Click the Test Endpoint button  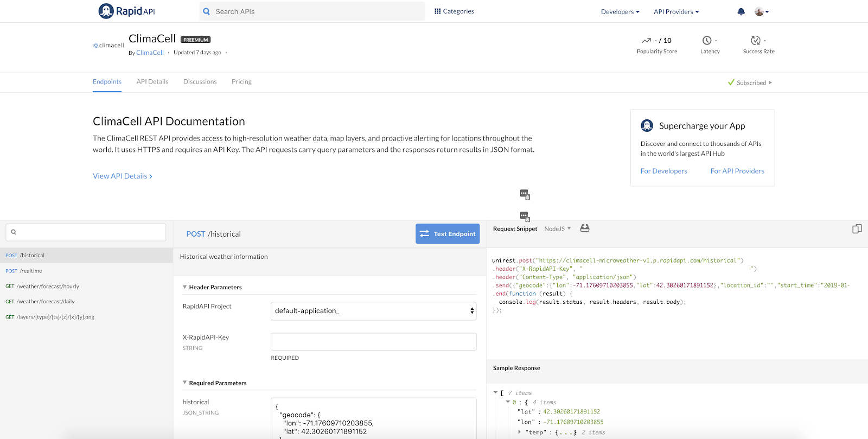(x=448, y=234)
